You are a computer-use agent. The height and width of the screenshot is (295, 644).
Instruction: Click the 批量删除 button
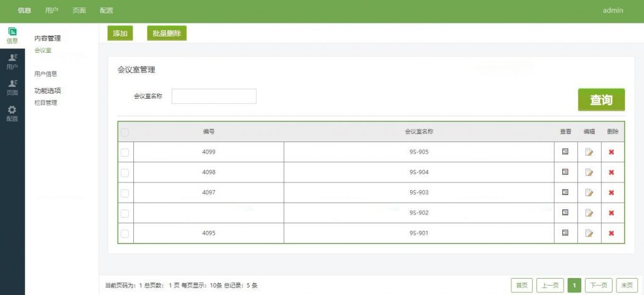point(167,33)
